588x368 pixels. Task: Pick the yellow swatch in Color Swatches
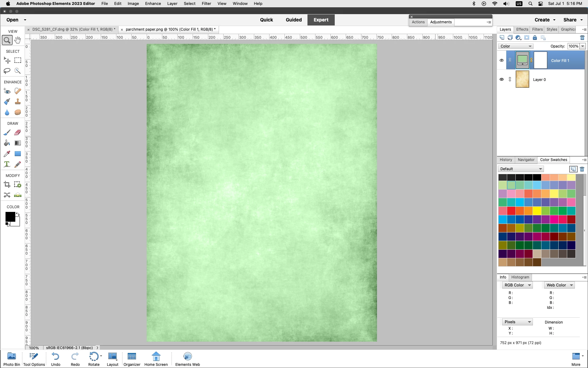[537, 211]
